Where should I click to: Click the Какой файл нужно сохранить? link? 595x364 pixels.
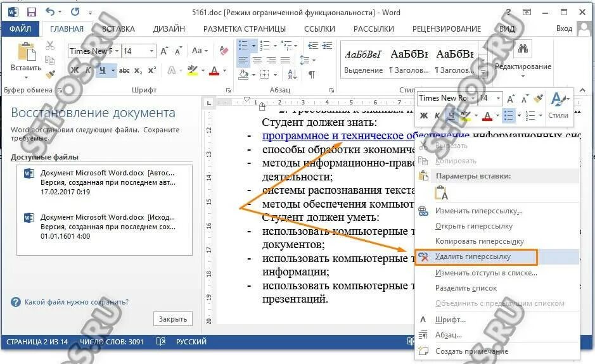pos(77,302)
